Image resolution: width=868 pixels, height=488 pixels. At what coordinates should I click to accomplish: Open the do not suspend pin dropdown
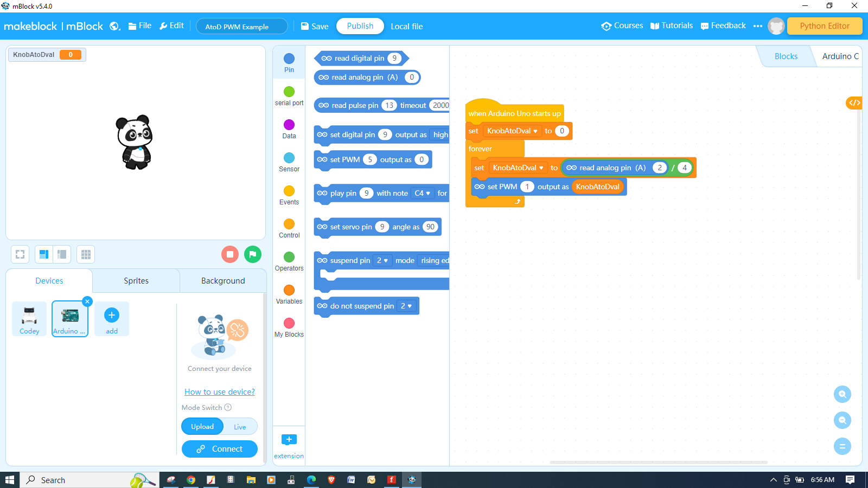tap(406, 306)
